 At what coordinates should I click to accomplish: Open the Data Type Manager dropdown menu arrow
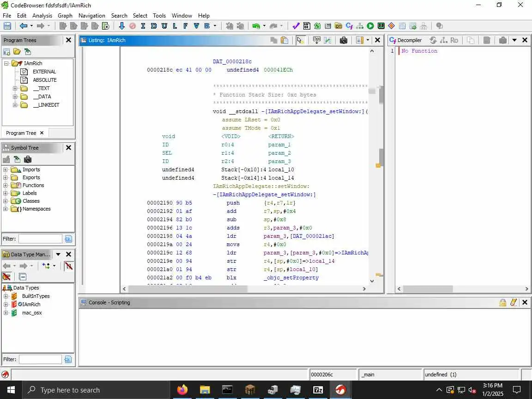coord(58,254)
